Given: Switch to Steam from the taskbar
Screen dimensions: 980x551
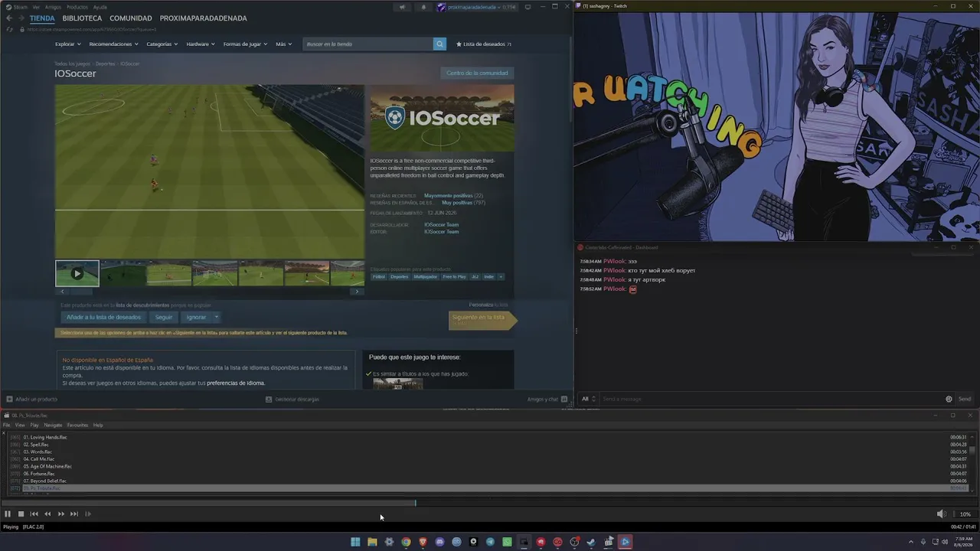Looking at the screenshot, I should click(x=591, y=542).
